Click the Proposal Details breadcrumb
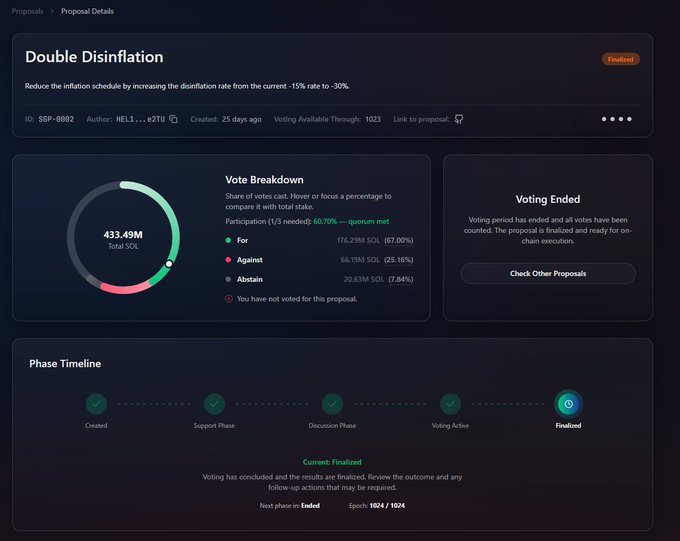The image size is (680, 541). tap(88, 11)
